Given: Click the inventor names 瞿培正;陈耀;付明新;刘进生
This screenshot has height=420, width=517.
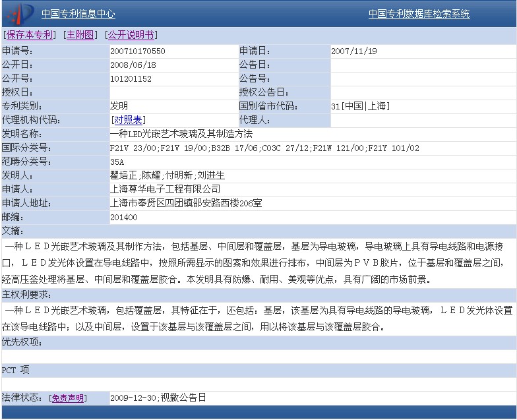Looking at the screenshot, I should [167, 175].
